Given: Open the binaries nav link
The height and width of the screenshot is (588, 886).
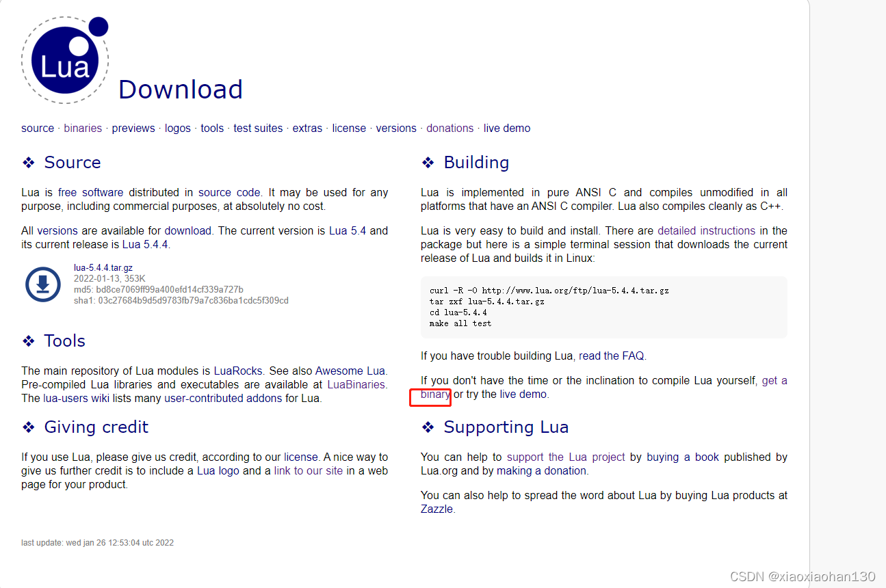Looking at the screenshot, I should pyautogui.click(x=83, y=128).
